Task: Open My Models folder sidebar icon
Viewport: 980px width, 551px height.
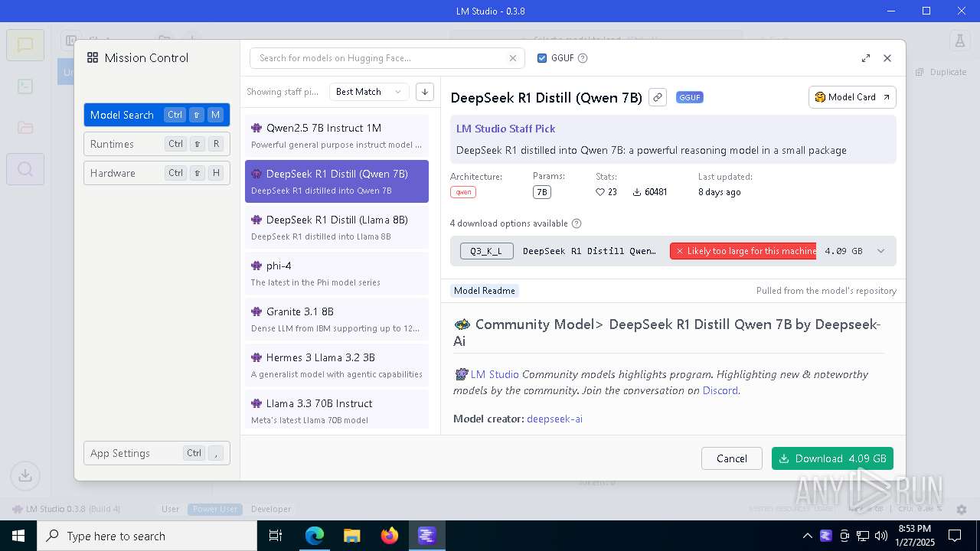Action: (25, 128)
